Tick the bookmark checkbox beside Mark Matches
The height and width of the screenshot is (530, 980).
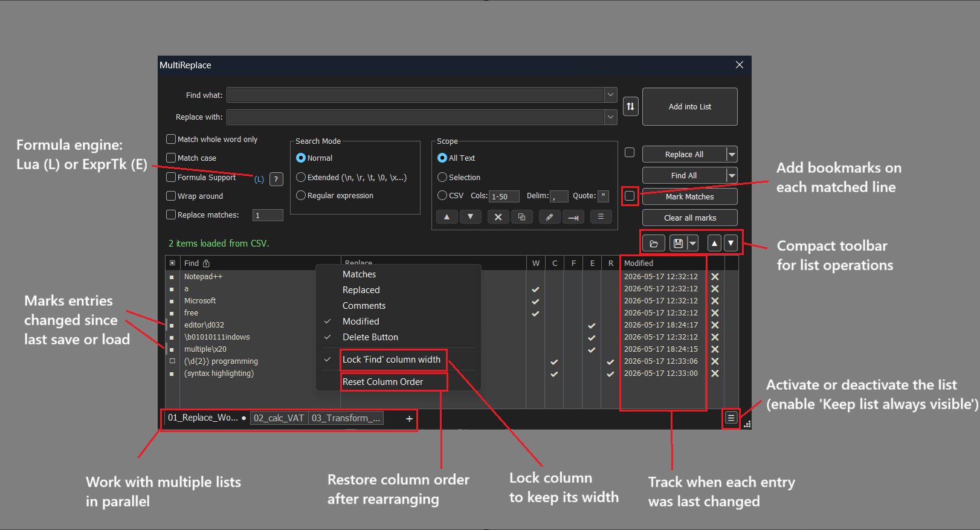pyautogui.click(x=630, y=196)
